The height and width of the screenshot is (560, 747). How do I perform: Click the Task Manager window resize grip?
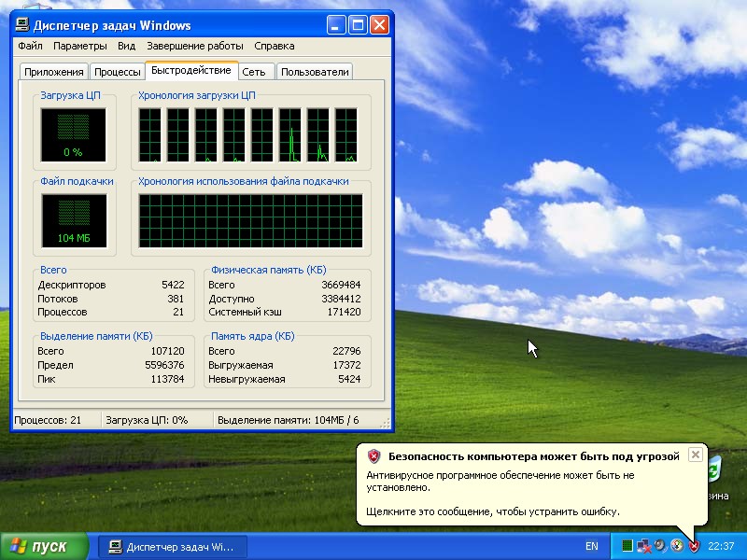(x=386, y=424)
